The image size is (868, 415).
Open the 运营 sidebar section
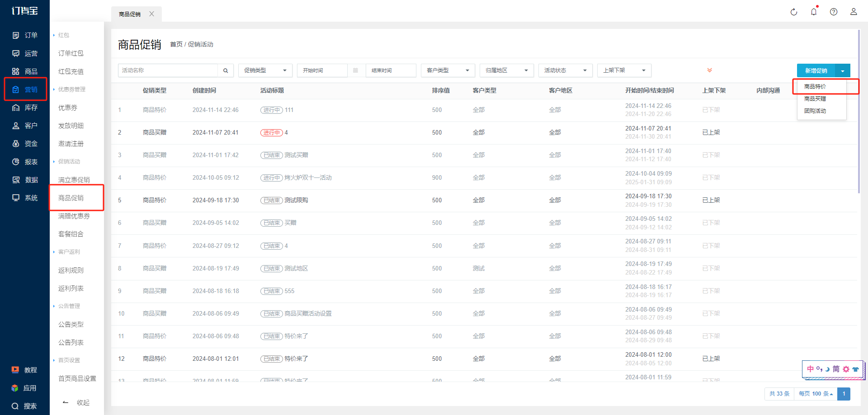point(25,53)
